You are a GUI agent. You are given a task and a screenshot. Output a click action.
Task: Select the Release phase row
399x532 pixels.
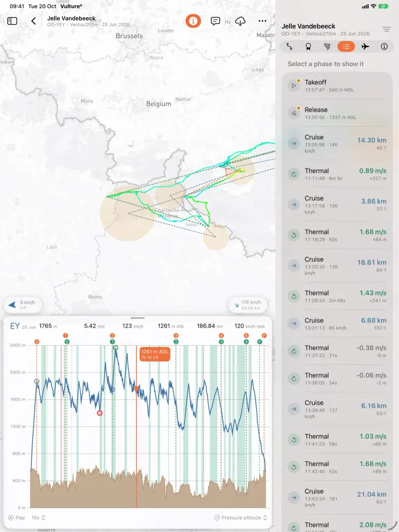point(337,113)
